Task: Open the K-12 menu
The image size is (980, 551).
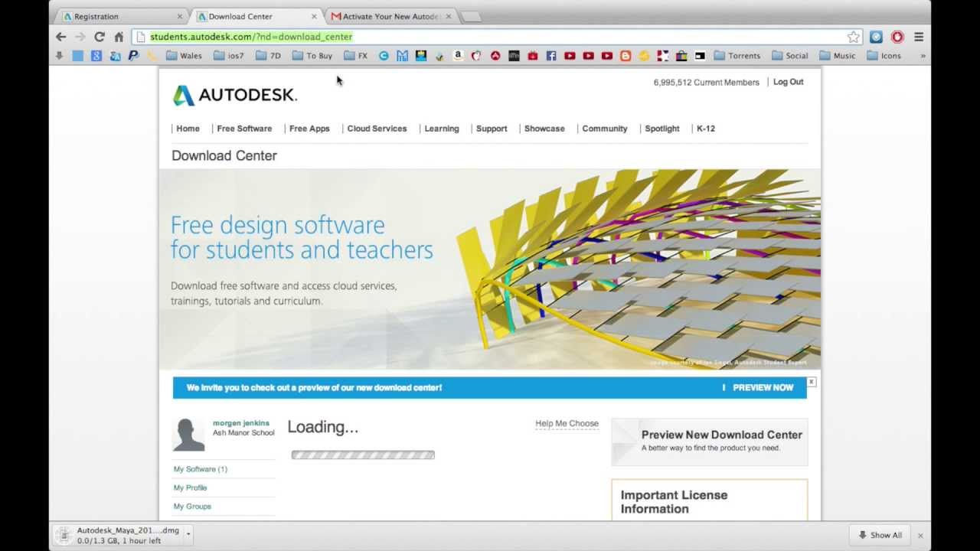Action: coord(706,129)
